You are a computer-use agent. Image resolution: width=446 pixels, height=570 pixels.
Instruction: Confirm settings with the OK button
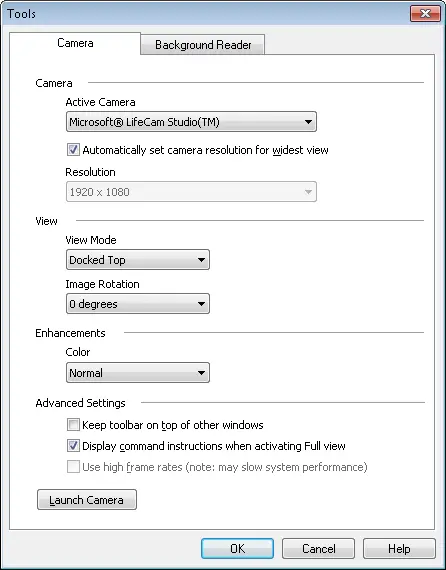pyautogui.click(x=237, y=549)
